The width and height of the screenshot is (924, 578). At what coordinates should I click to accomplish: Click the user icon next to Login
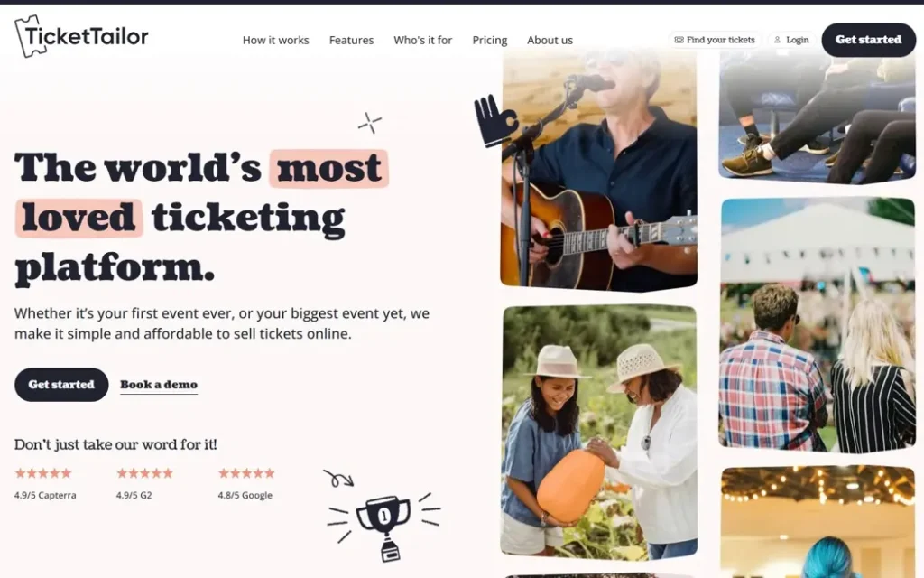click(777, 40)
